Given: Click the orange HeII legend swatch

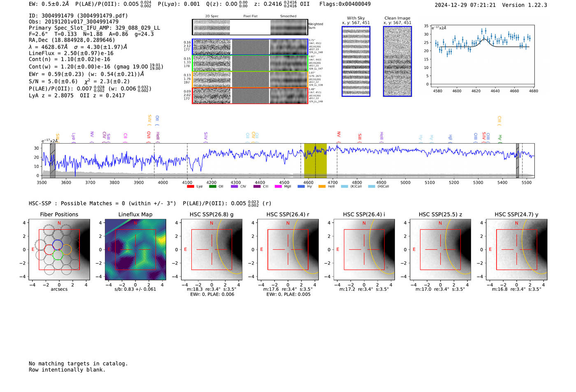Looking at the screenshot, I should tap(322, 186).
